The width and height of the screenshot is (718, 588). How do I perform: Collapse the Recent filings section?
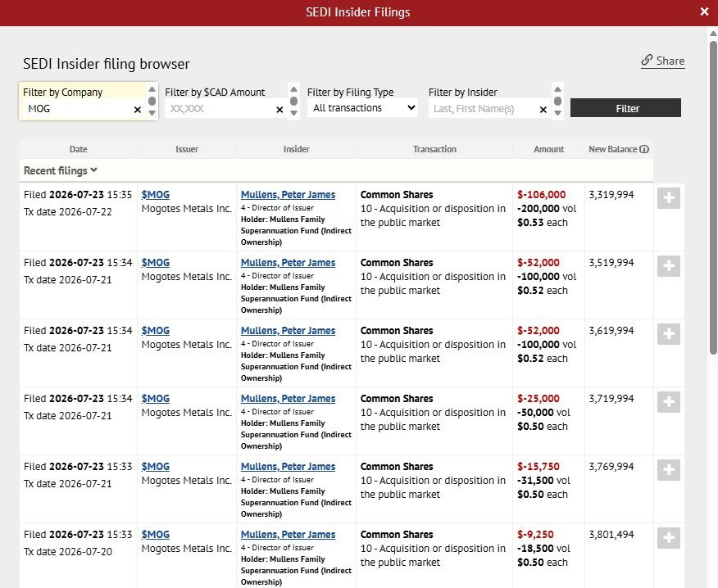[x=61, y=170]
